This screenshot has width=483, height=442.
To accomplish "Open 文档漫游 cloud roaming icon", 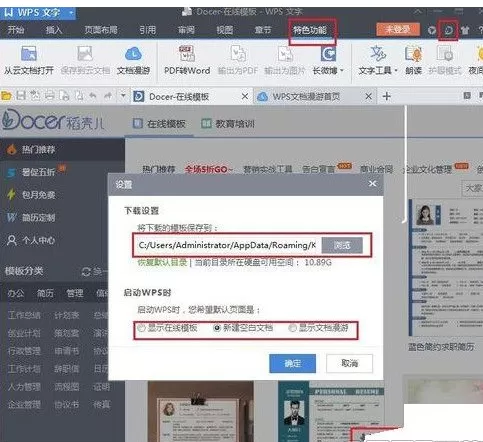I will (x=133, y=60).
